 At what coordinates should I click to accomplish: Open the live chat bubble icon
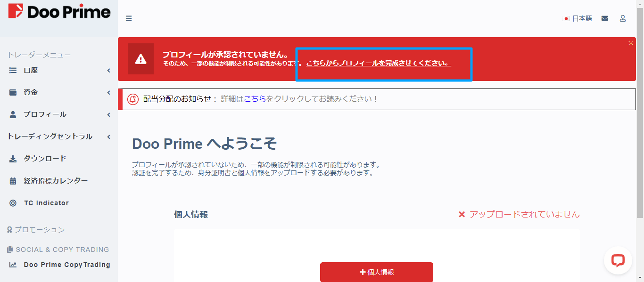tap(618, 260)
